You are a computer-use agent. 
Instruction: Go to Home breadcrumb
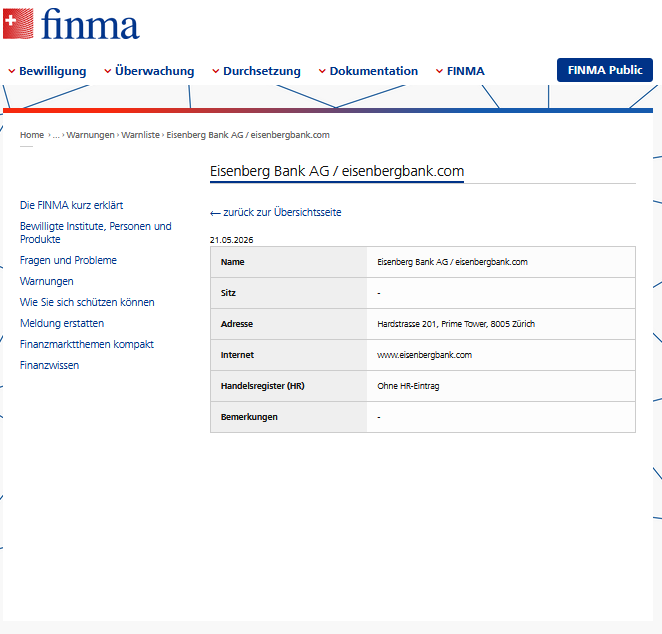click(x=32, y=135)
